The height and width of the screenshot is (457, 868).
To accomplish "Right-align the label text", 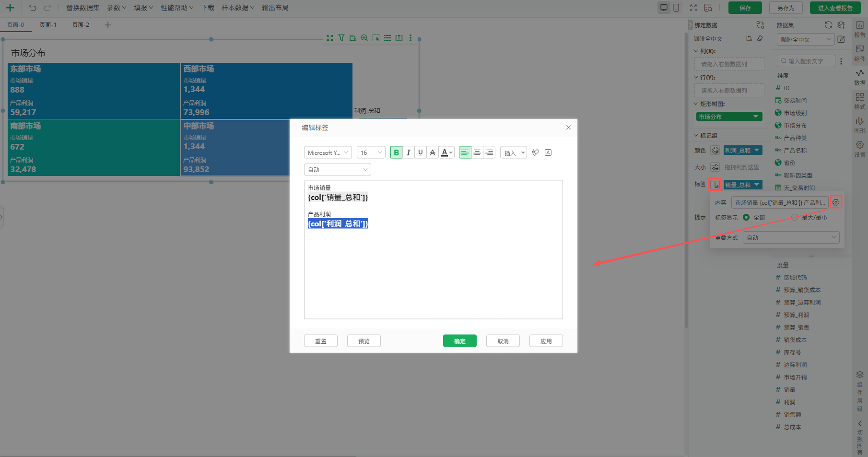I will click(489, 152).
